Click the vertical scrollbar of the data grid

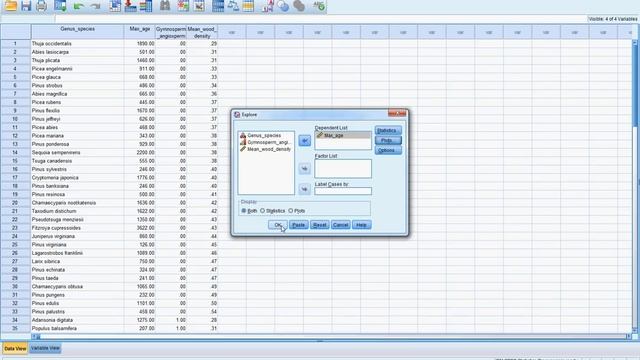[x=635, y=186]
